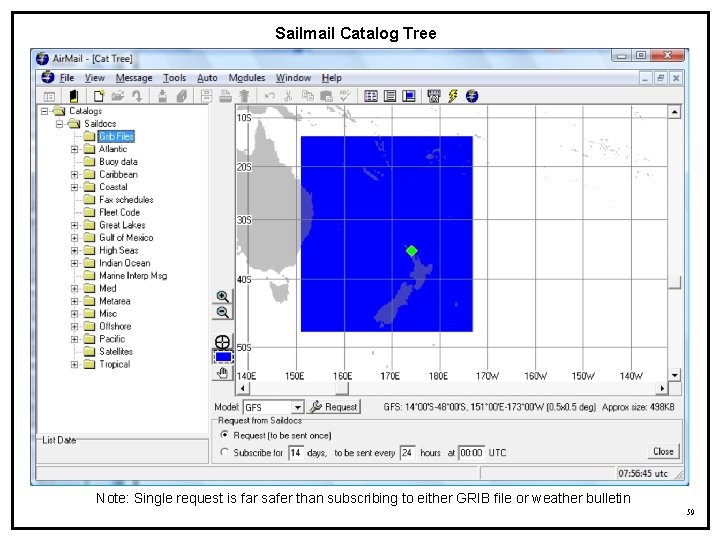Image resolution: width=720 pixels, height=540 pixels.
Task: Select the Grib Files folder
Action: click(x=116, y=136)
